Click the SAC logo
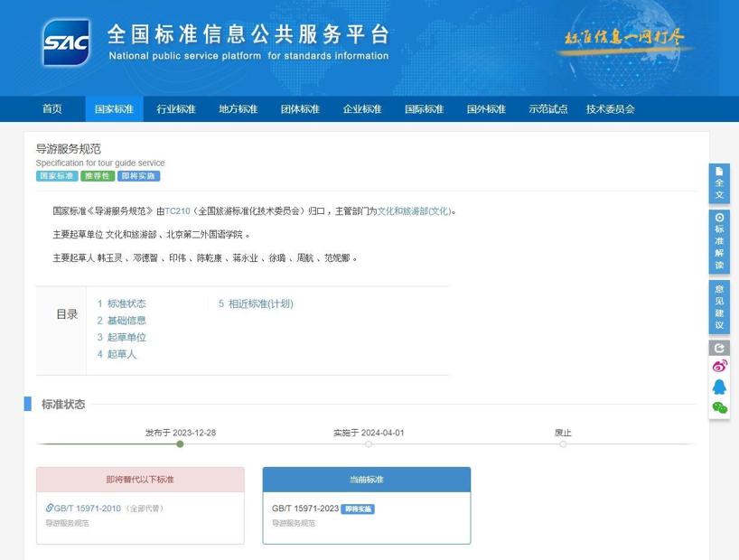Image resolution: width=739 pixels, height=560 pixels. tap(66, 42)
